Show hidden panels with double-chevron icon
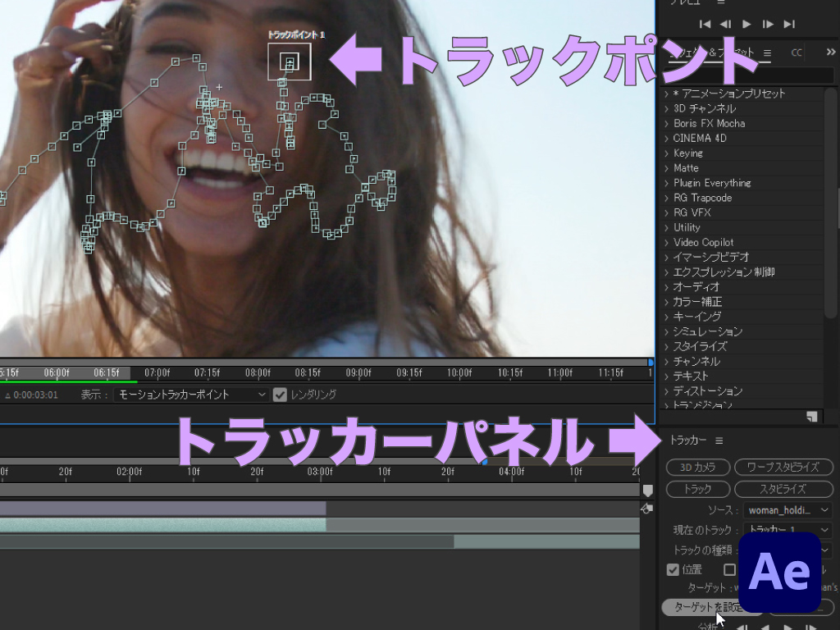840x630 pixels. [x=831, y=52]
